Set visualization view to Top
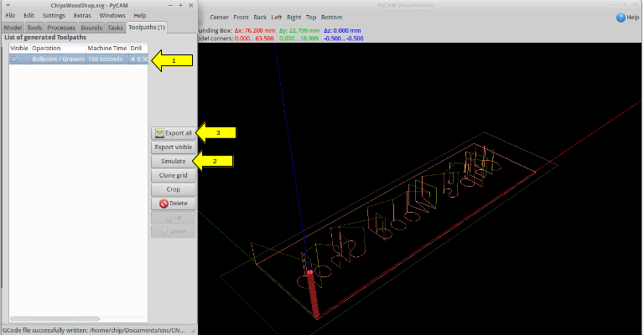644x335 pixels. (x=311, y=18)
